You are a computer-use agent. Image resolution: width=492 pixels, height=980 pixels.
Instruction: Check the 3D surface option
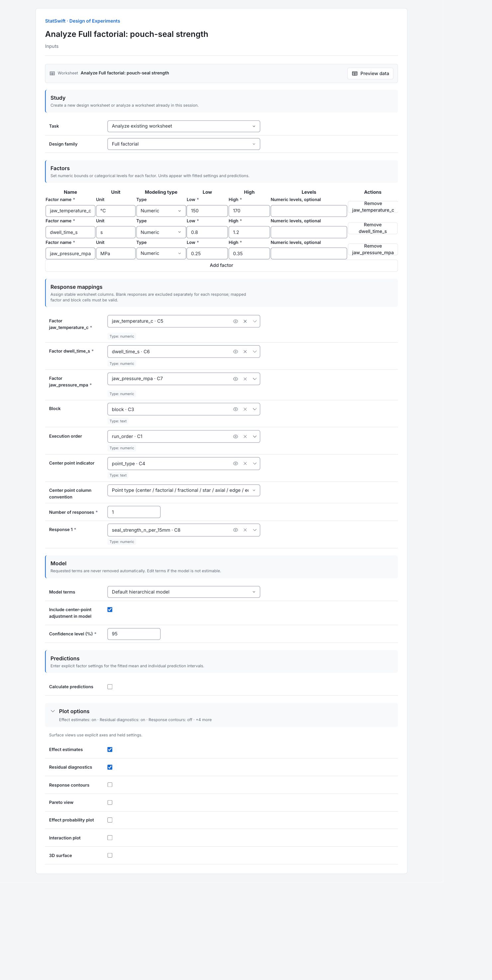110,855
